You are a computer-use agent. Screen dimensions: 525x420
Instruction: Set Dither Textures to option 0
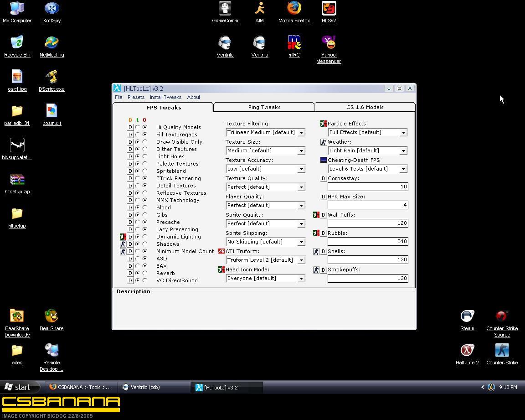pos(144,149)
